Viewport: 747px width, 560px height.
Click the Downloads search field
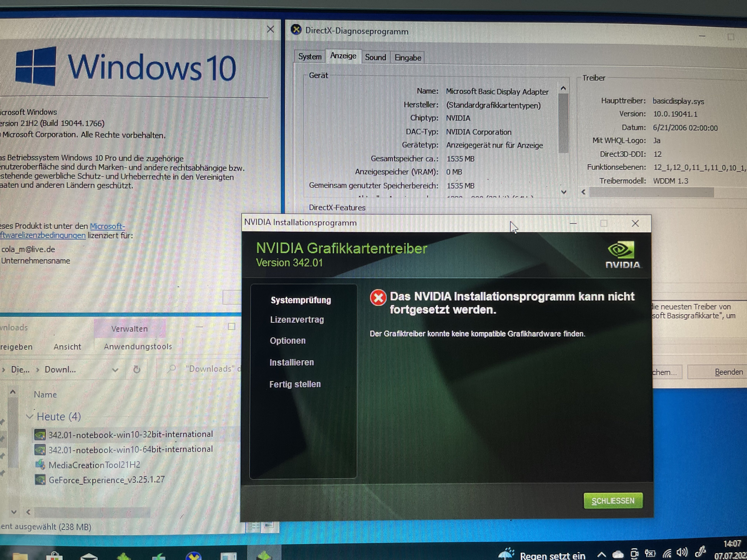click(x=209, y=369)
